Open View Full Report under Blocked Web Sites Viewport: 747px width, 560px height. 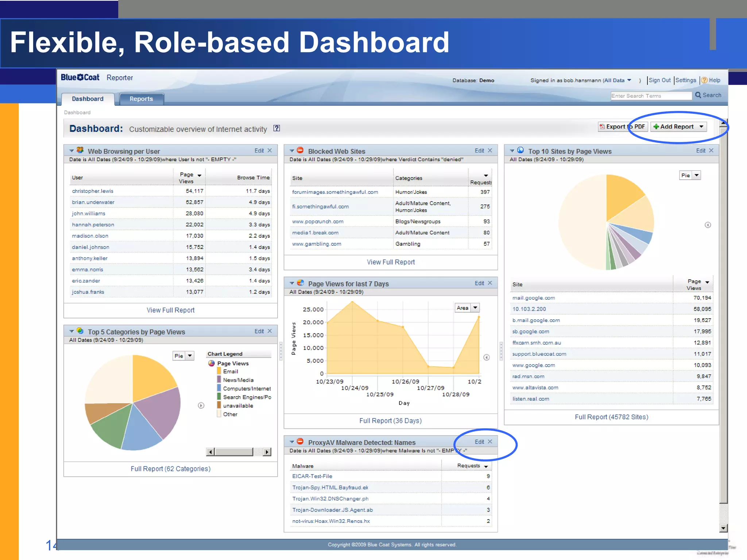391,262
